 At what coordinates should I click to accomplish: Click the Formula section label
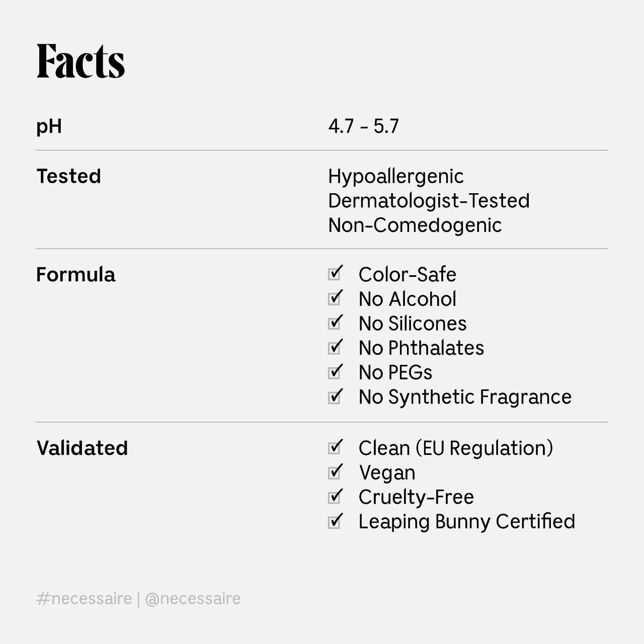point(76,275)
